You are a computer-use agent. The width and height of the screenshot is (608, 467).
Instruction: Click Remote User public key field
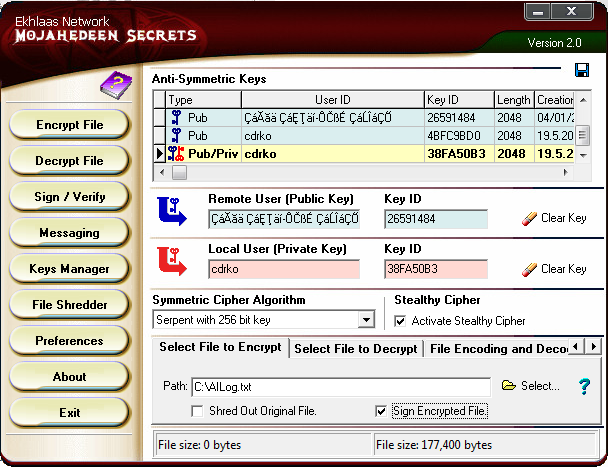pyautogui.click(x=284, y=219)
